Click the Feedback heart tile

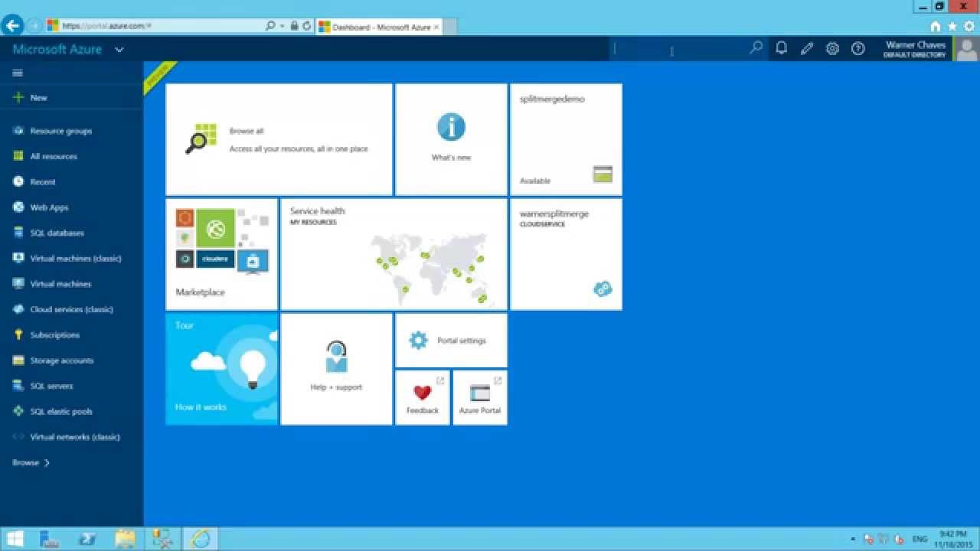tap(423, 397)
